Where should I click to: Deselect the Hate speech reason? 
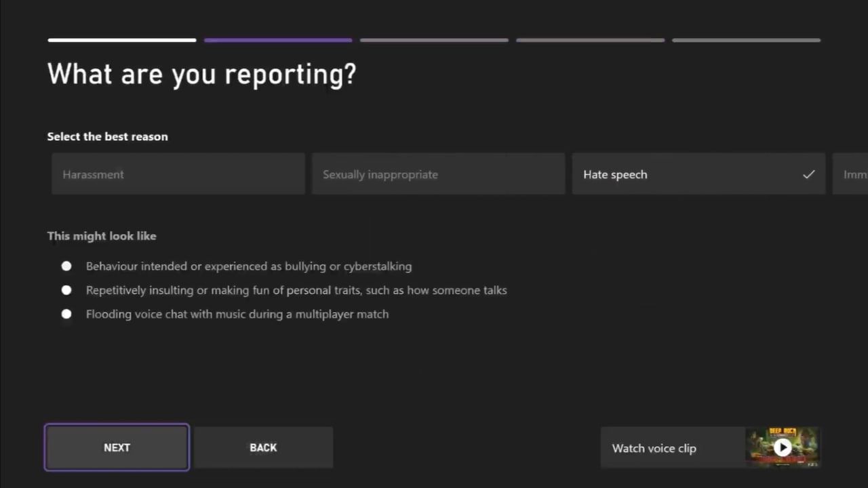pos(698,174)
